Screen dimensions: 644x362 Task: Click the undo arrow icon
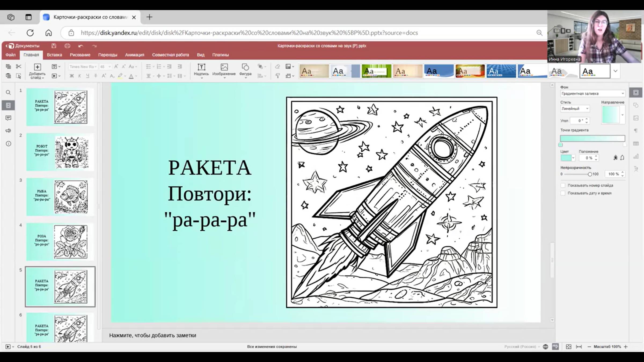80,46
